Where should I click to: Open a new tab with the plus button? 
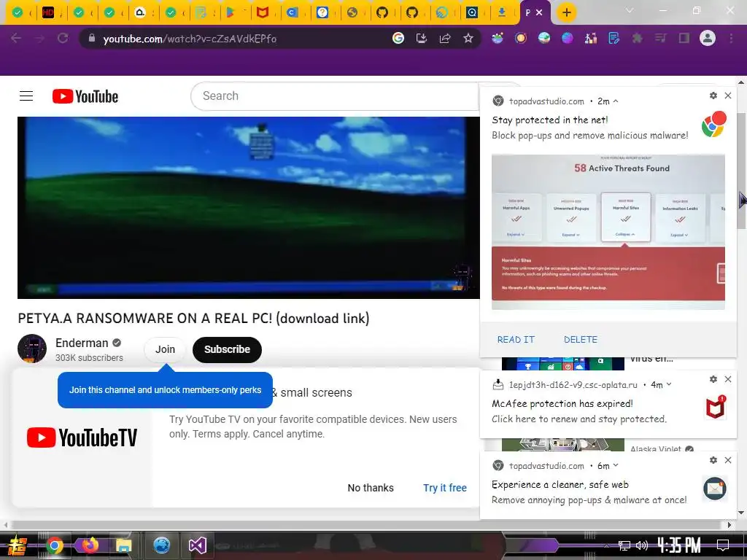coord(566,13)
